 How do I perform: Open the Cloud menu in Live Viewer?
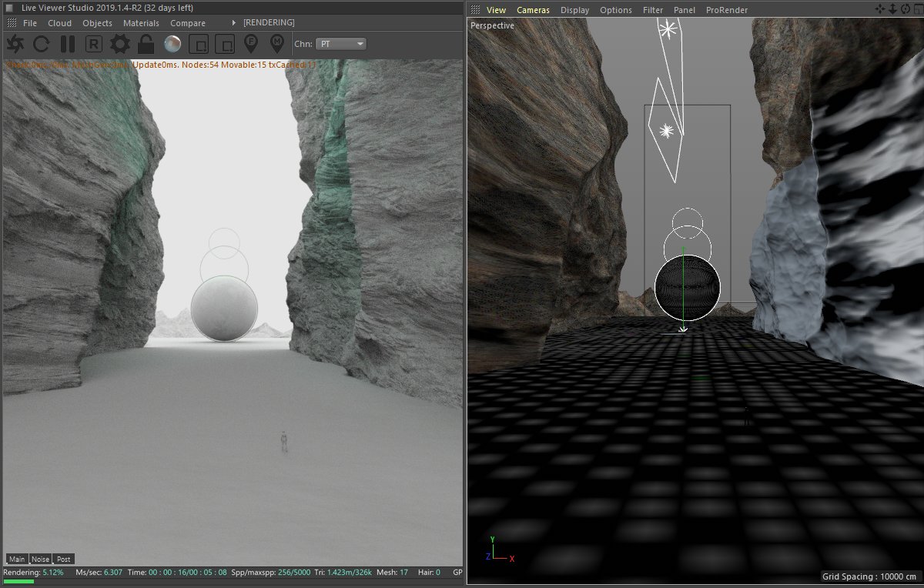pos(59,23)
